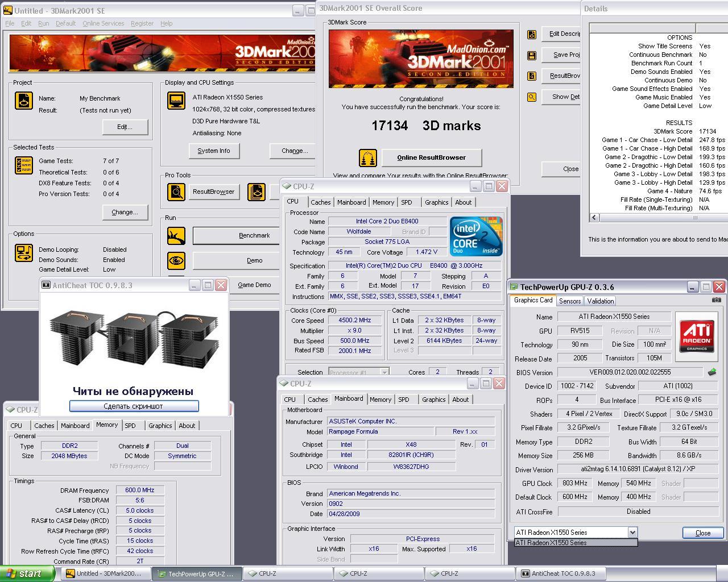Open the Register menu in 3DMark
Screen dimensions: 728x582
(x=142, y=23)
